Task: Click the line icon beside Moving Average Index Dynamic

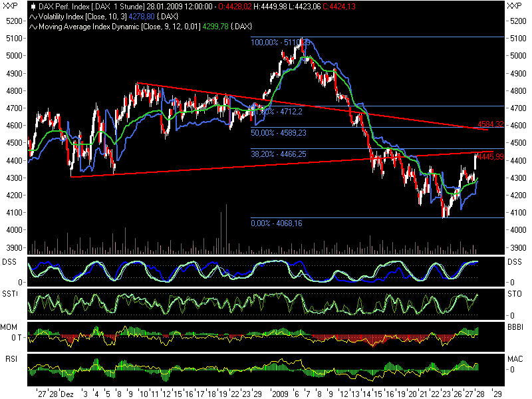Action: [33, 27]
